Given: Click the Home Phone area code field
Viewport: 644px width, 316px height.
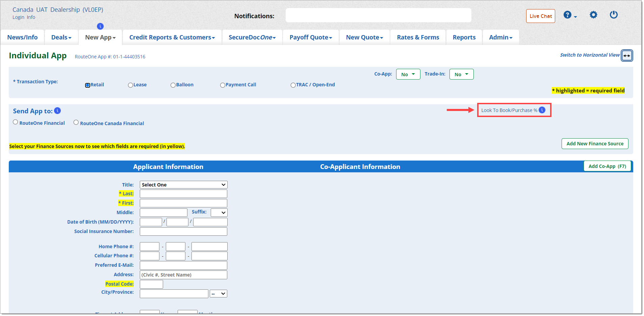Looking at the screenshot, I should [x=150, y=247].
